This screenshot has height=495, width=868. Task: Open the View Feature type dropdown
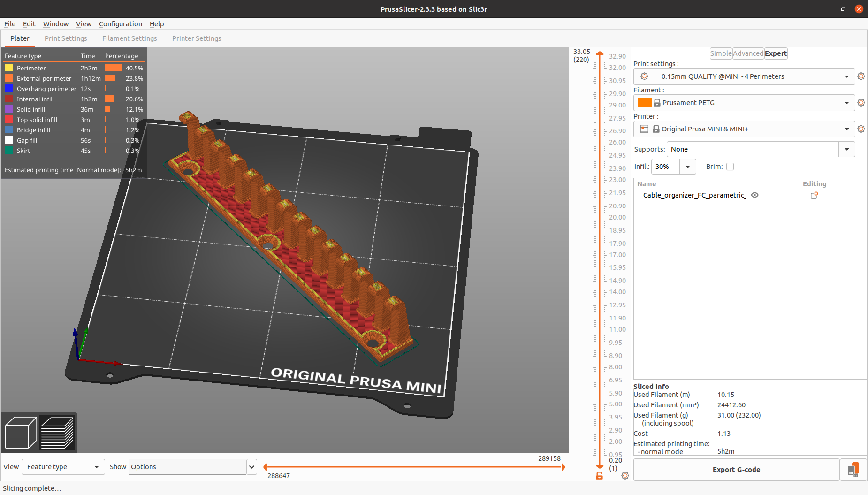pyautogui.click(x=63, y=467)
